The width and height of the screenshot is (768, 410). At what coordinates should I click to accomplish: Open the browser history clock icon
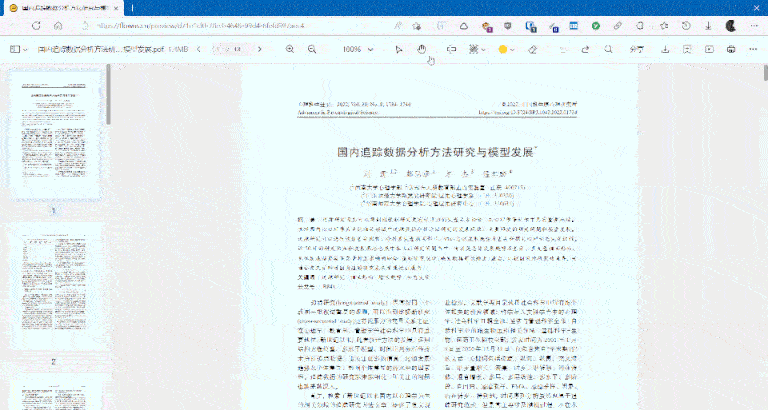coord(686,26)
